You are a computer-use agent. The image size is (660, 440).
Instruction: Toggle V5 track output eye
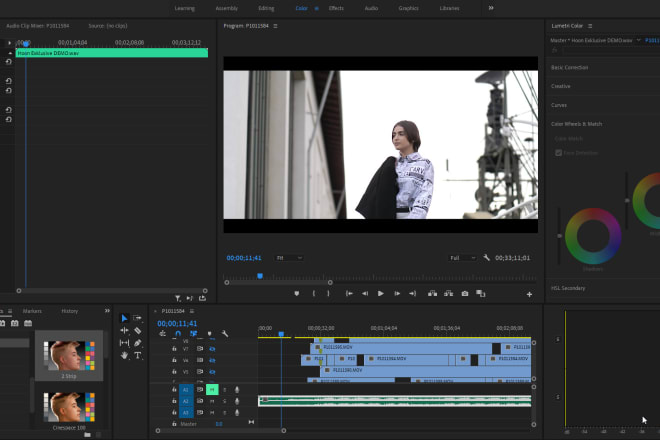212,372
